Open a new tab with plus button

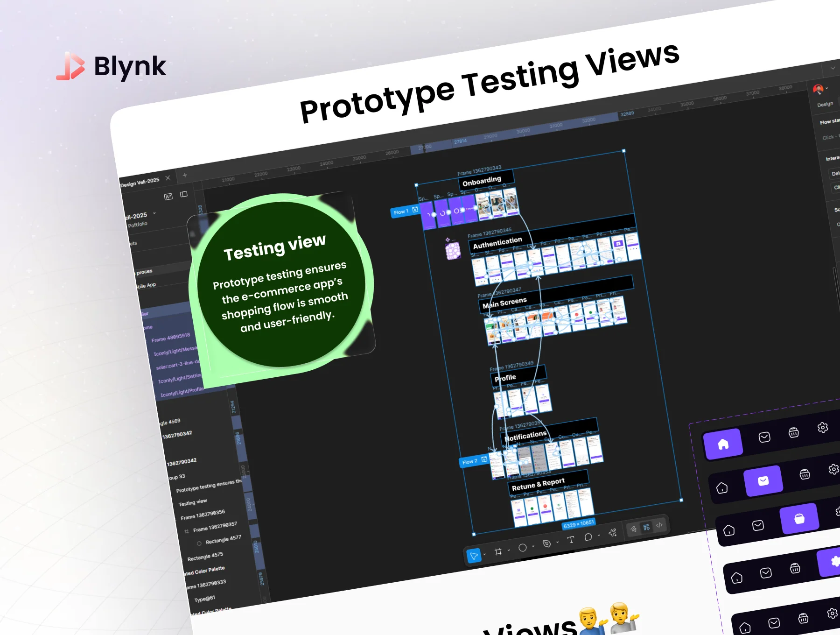pyautogui.click(x=185, y=175)
